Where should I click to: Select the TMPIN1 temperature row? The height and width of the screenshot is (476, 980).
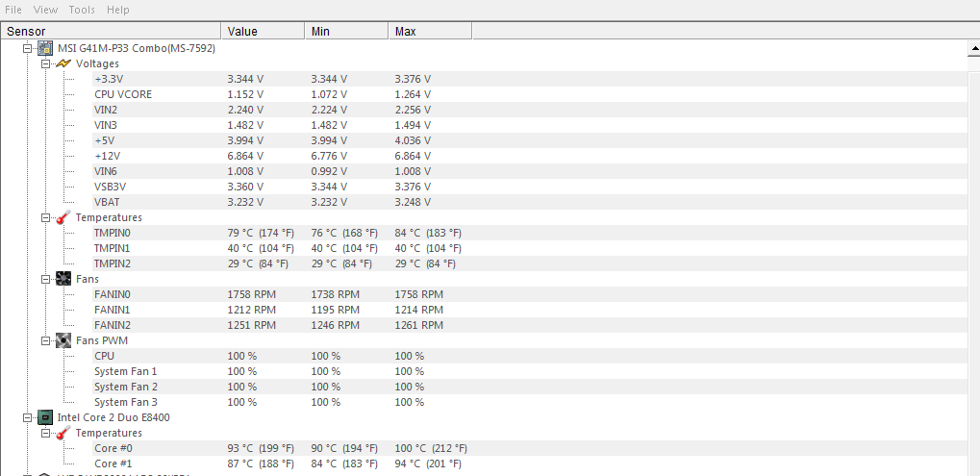pos(528,248)
